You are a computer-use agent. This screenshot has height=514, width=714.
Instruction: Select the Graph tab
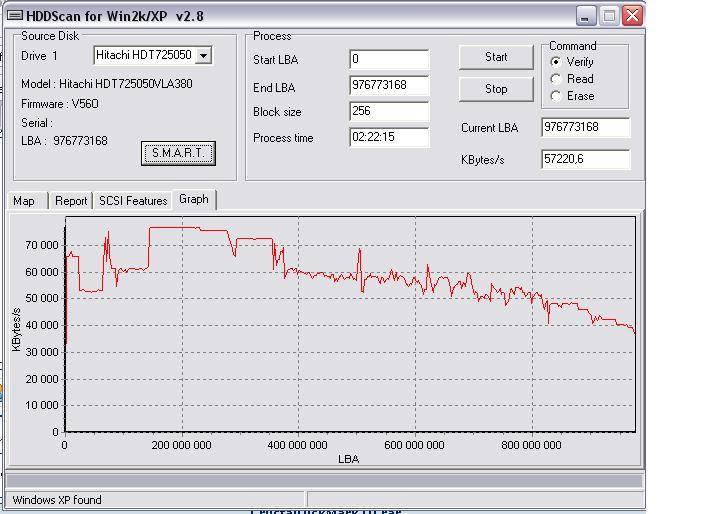194,199
